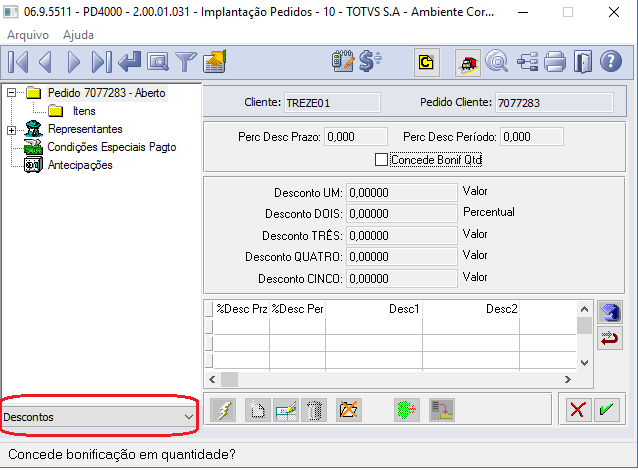The height and width of the screenshot is (470, 638).
Task: Go to first record arrow
Action: [x=18, y=63]
